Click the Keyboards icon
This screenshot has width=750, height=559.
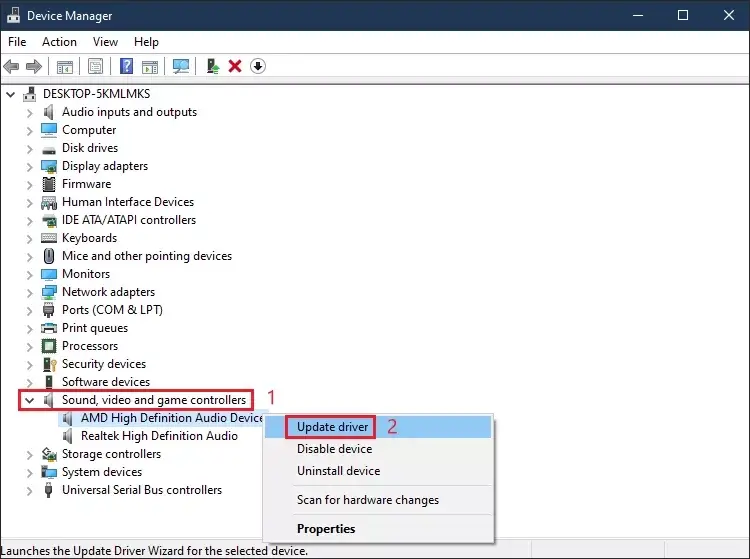pyautogui.click(x=49, y=238)
